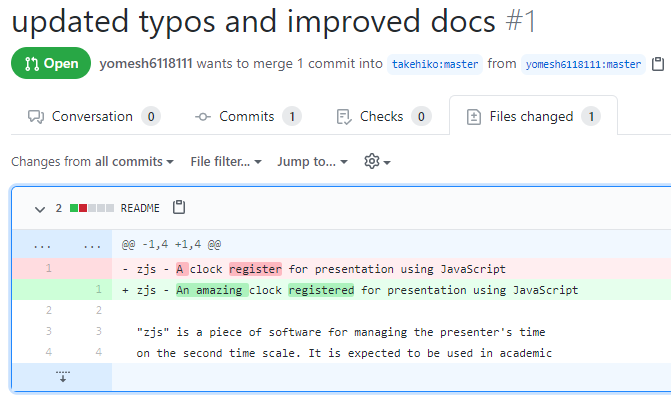Viewport: 671px width, 401px height.
Task: Open yomesh6118111 user profile link
Action: click(x=146, y=64)
